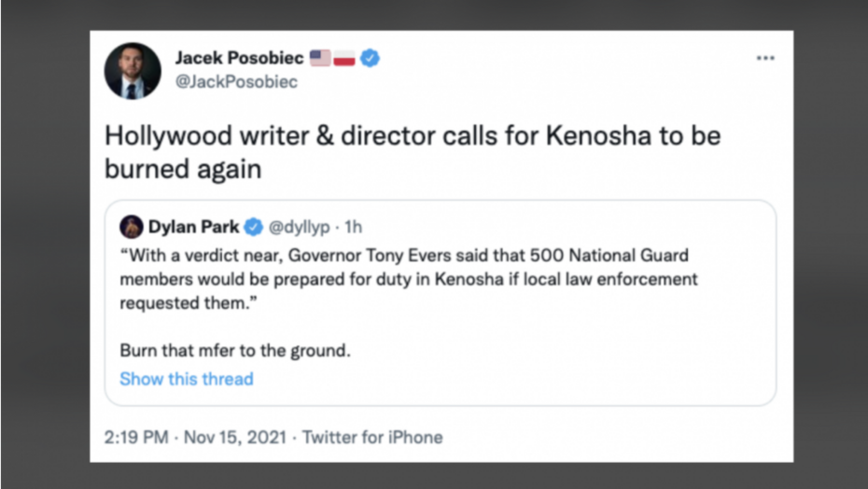Click the Jacek Posobiec display name

click(239, 58)
